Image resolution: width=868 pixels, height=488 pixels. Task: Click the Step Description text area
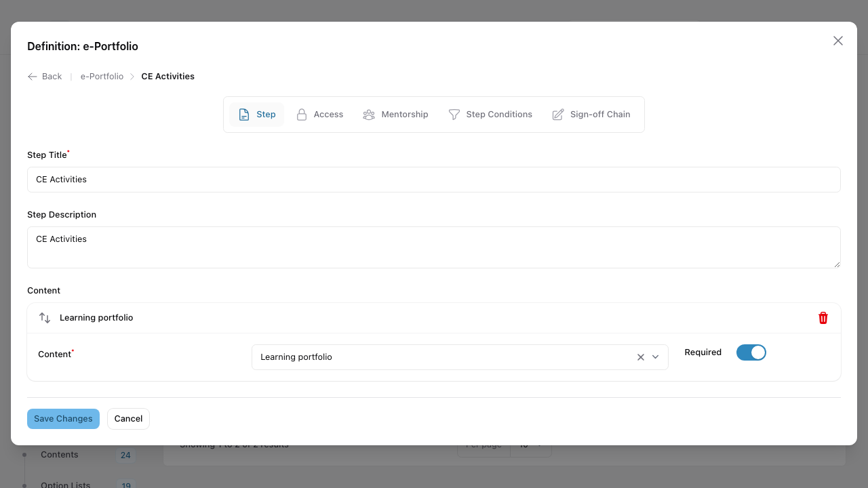pos(434,247)
